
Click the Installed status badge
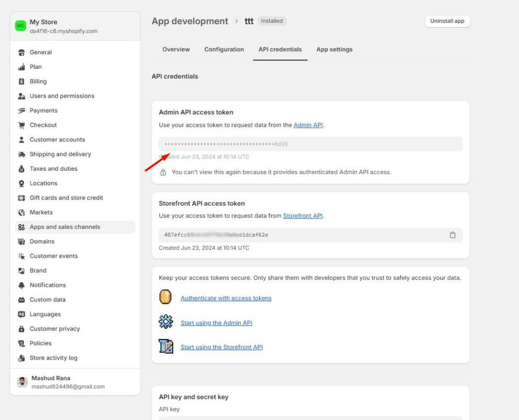pos(272,21)
